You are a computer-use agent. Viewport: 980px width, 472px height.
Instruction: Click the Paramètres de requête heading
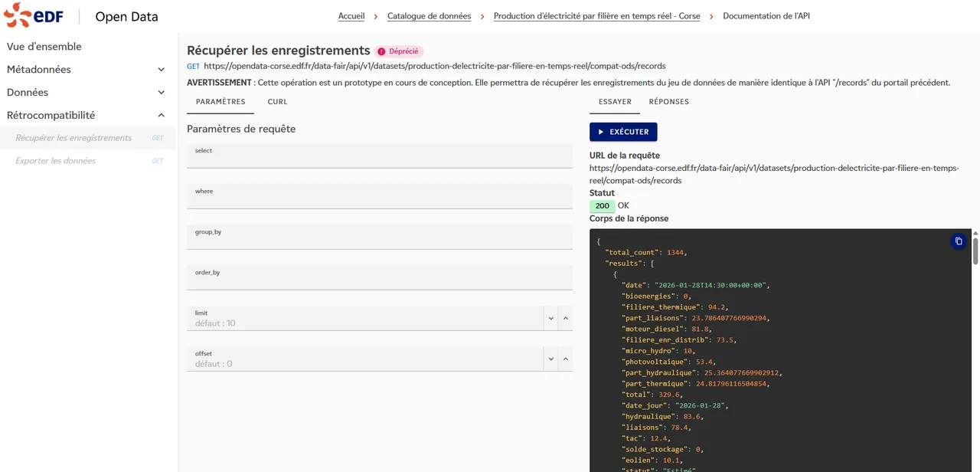pyautogui.click(x=241, y=129)
